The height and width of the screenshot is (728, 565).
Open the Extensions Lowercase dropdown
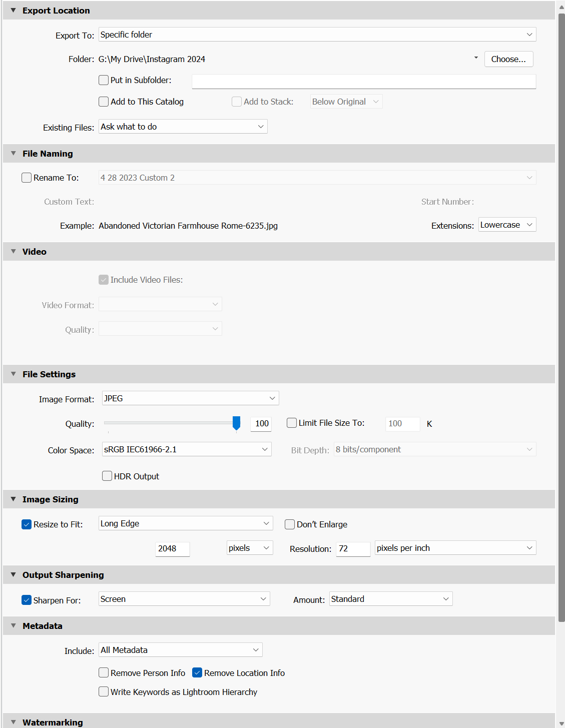point(507,225)
